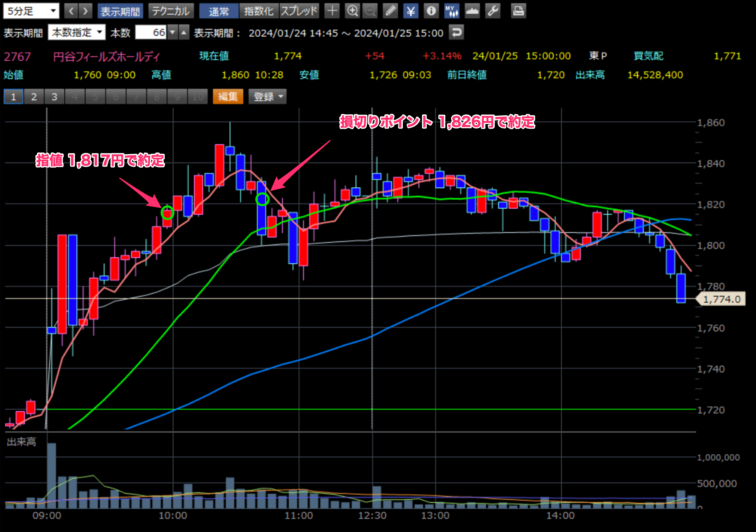The image size is (756, 532).
Task: Click the info circle icon
Action: point(431,11)
